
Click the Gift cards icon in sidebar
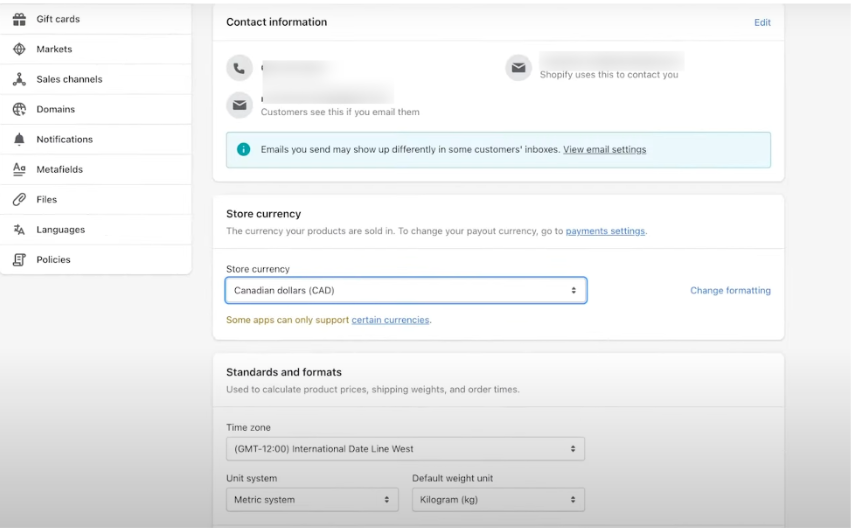pyautogui.click(x=20, y=19)
